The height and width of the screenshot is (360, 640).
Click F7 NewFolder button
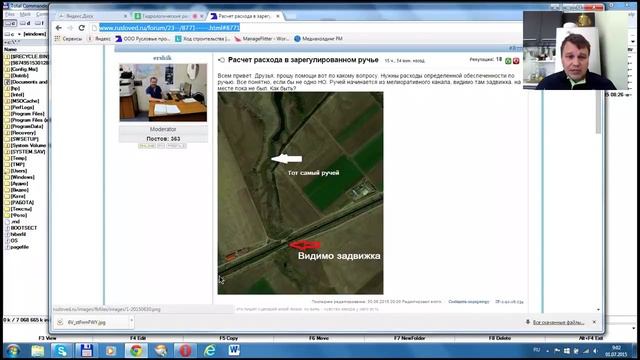pyautogui.click(x=409, y=338)
